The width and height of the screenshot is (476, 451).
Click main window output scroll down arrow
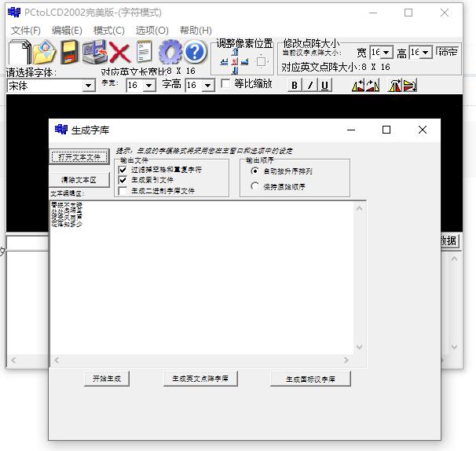[x=455, y=347]
